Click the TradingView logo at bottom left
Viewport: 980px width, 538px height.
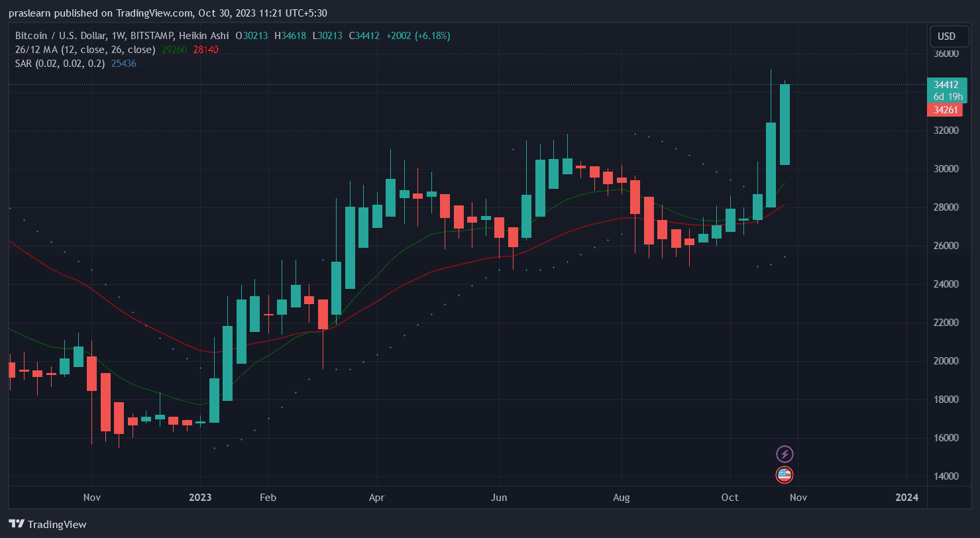pyautogui.click(x=48, y=524)
